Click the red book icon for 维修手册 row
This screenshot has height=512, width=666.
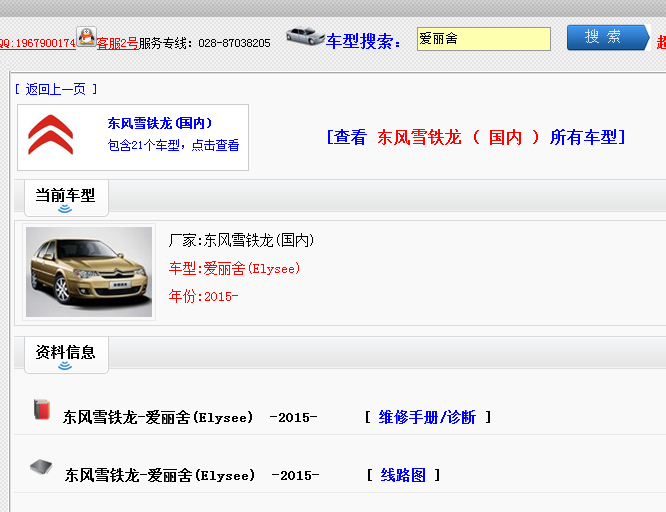click(42, 409)
